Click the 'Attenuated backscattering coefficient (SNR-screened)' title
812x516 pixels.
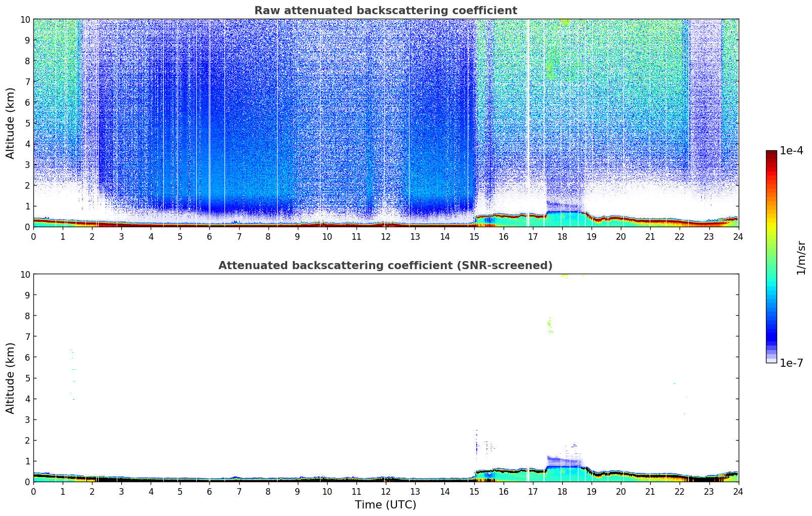pyautogui.click(x=385, y=266)
